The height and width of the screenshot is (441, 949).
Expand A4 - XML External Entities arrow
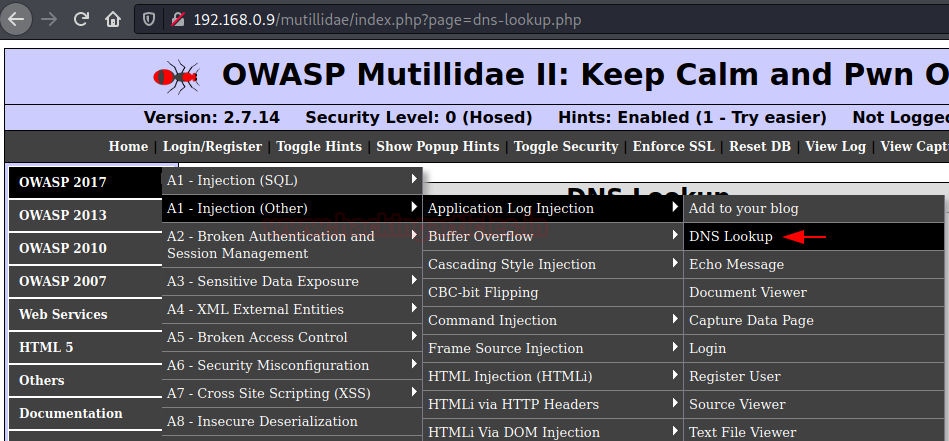tap(414, 309)
